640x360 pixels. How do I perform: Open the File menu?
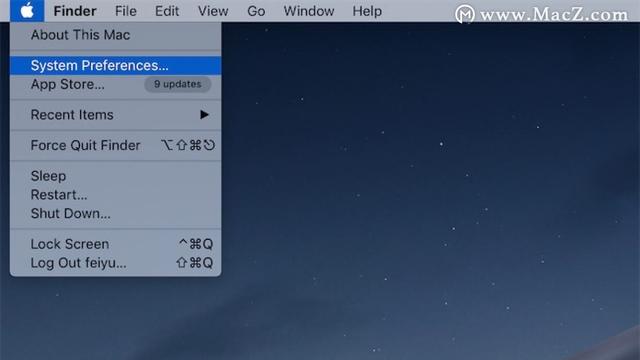tap(125, 11)
